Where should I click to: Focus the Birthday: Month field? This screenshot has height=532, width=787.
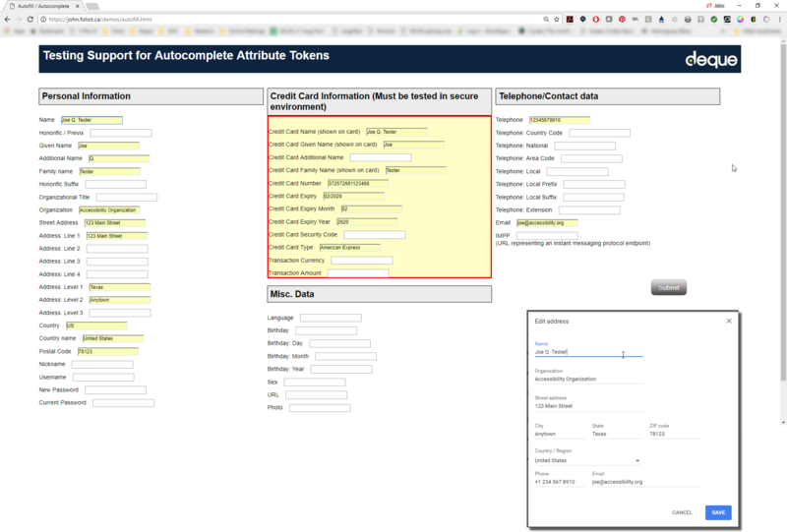[345, 356]
